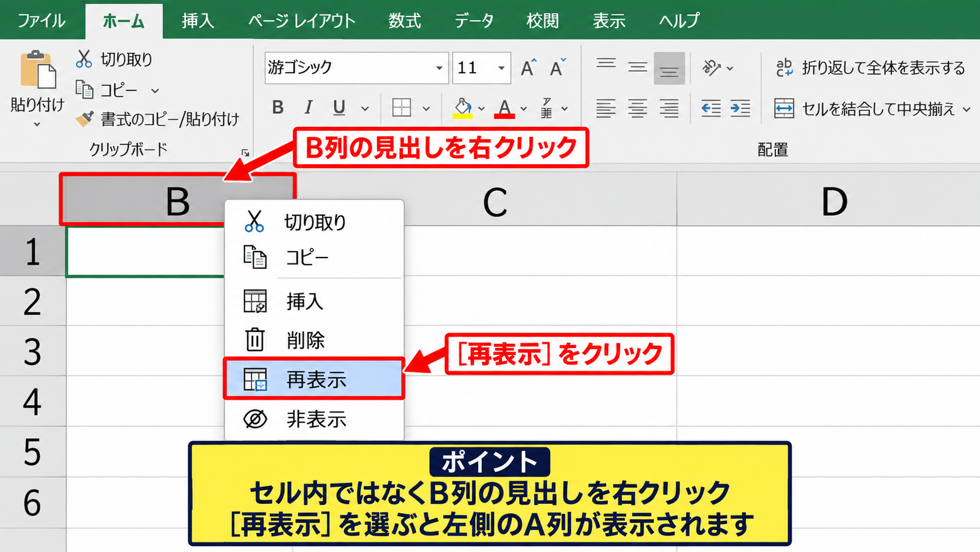Click the Format Painter (書式のコピー/貼り付け) brush icon
Viewport: 980px width, 552px height.
(84, 119)
